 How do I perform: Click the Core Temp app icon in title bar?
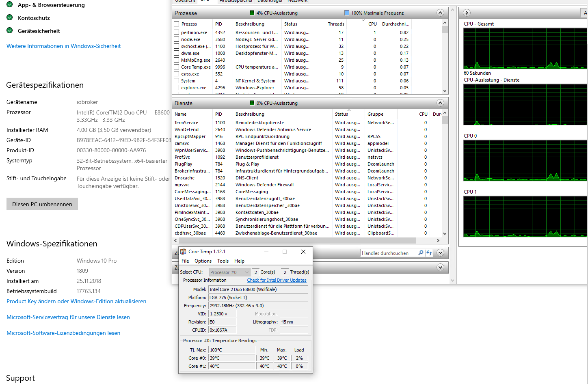[x=184, y=252]
